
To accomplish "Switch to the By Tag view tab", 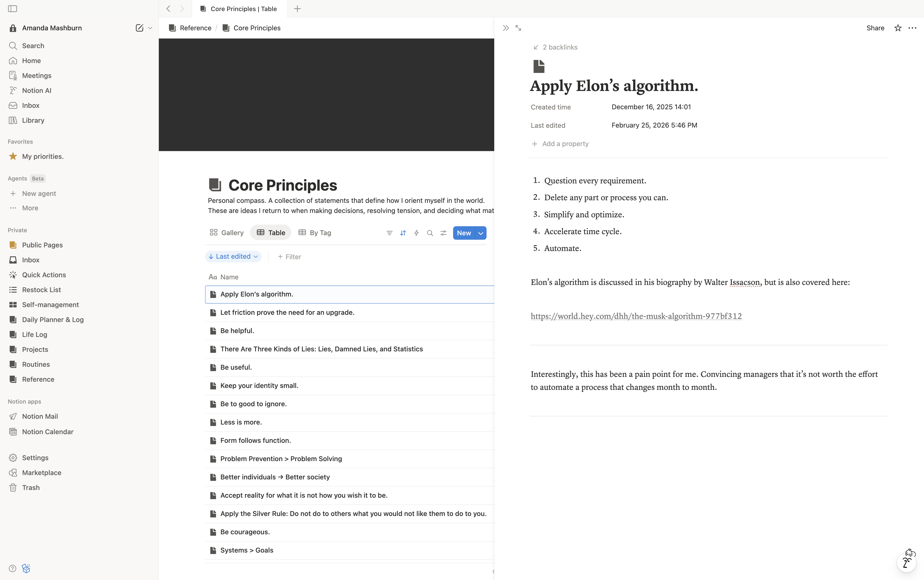I will click(x=315, y=232).
